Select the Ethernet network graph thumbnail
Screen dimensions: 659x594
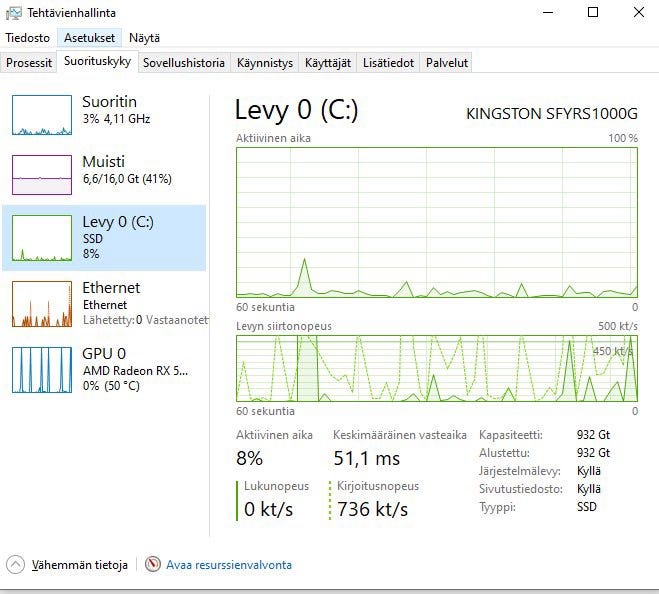(42, 304)
